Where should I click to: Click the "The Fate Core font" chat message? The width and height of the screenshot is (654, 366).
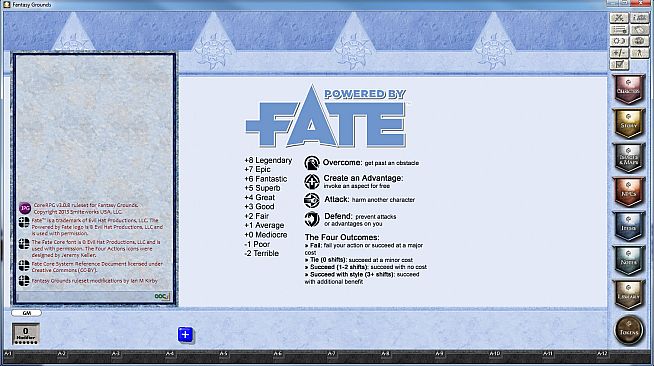pos(96,248)
